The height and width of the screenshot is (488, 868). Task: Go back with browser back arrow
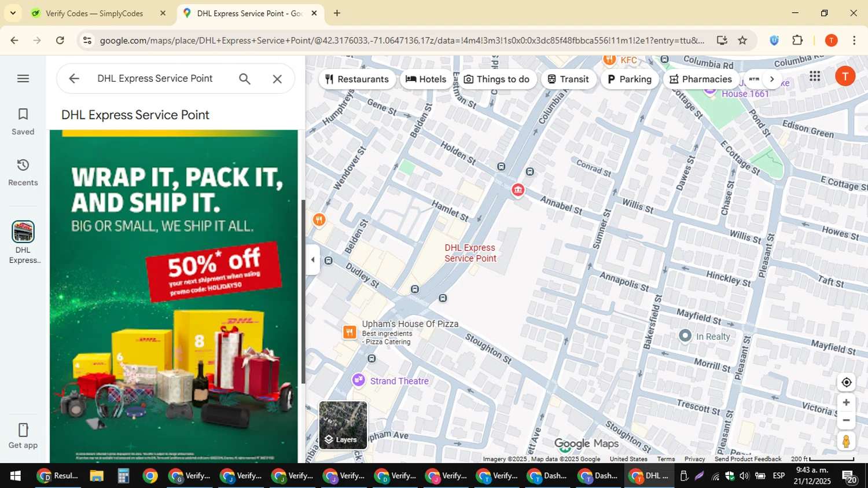pyautogui.click(x=14, y=41)
